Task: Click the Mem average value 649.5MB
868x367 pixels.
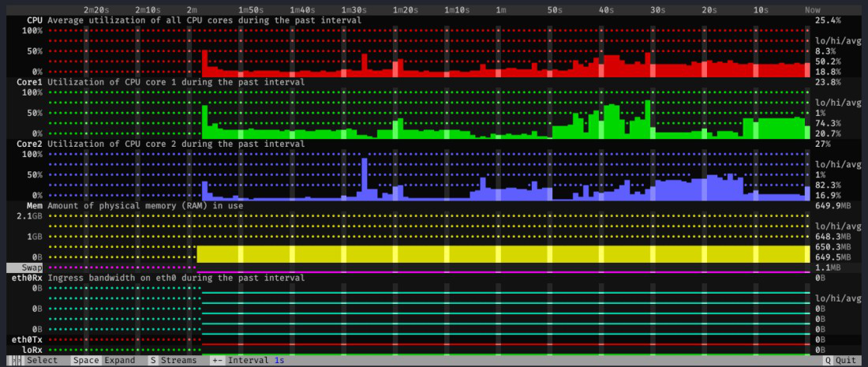Action: pyautogui.click(x=834, y=257)
